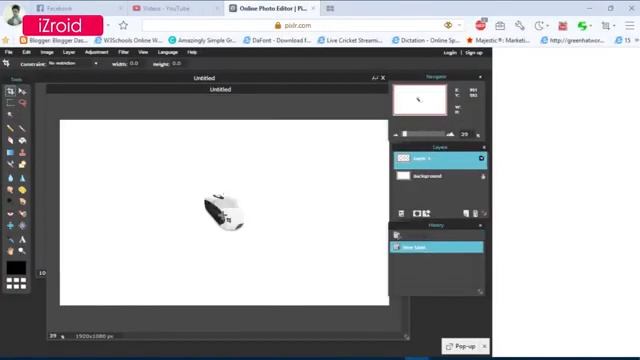The width and height of the screenshot is (640, 360).
Task: Select the Red eye reduction tool
Action: [10, 213]
